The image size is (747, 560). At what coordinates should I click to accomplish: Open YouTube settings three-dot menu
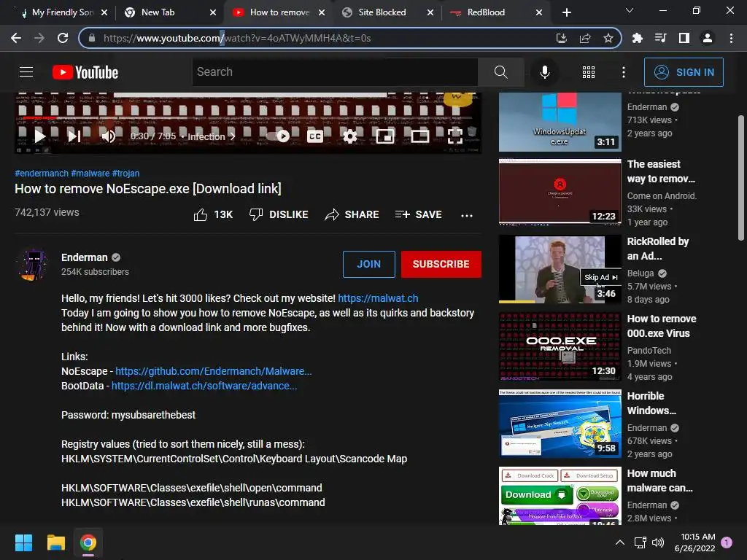point(624,72)
